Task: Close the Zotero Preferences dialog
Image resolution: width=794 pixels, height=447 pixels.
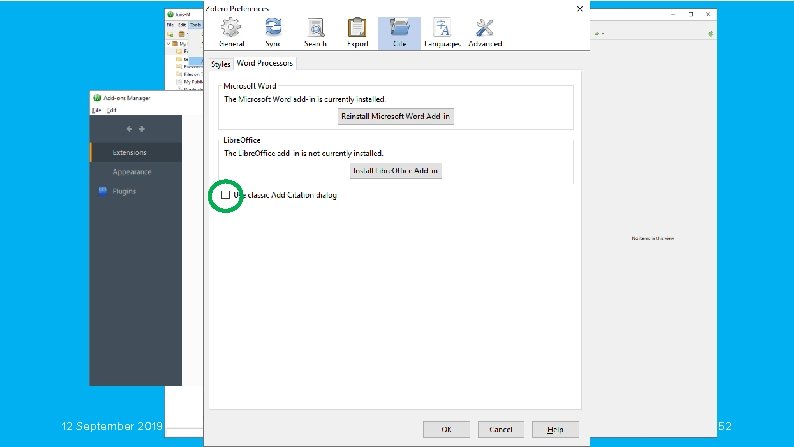Action: click(580, 9)
